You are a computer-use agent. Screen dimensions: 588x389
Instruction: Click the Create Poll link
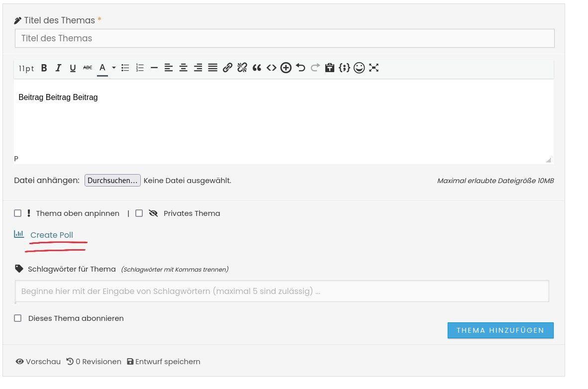pyautogui.click(x=52, y=235)
